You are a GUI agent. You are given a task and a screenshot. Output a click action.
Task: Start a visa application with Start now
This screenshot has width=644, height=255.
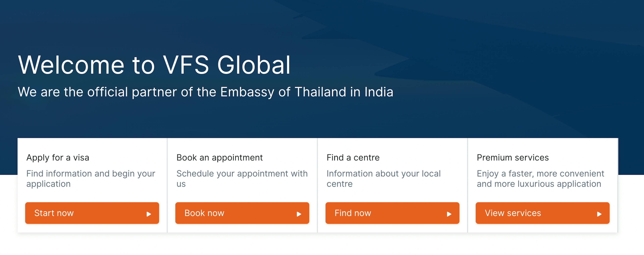92,213
